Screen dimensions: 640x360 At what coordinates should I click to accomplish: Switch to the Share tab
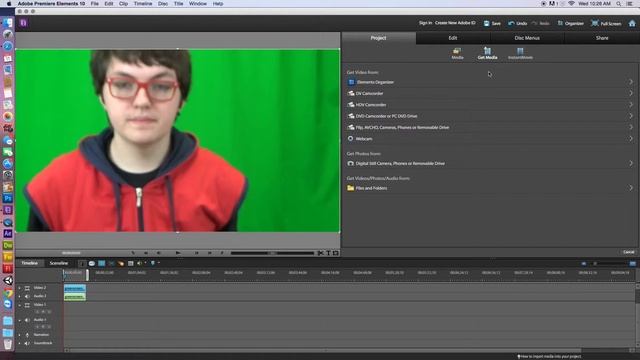pyautogui.click(x=602, y=38)
